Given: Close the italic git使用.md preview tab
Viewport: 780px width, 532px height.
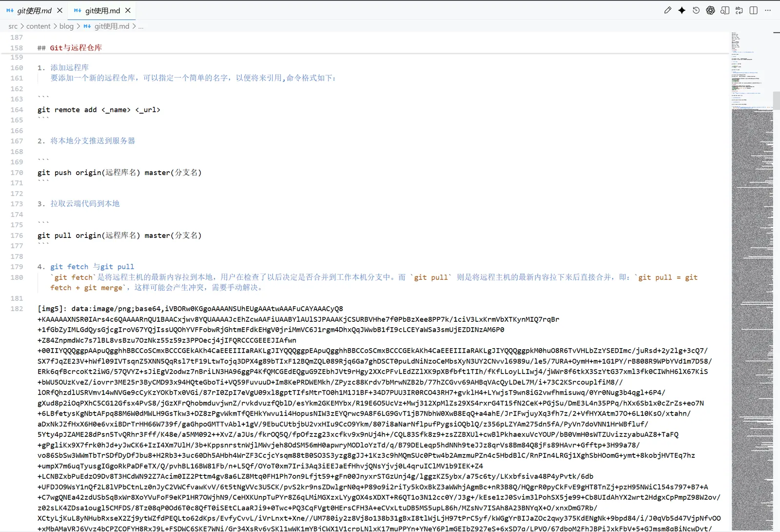Looking at the screenshot, I should tap(59, 10).
